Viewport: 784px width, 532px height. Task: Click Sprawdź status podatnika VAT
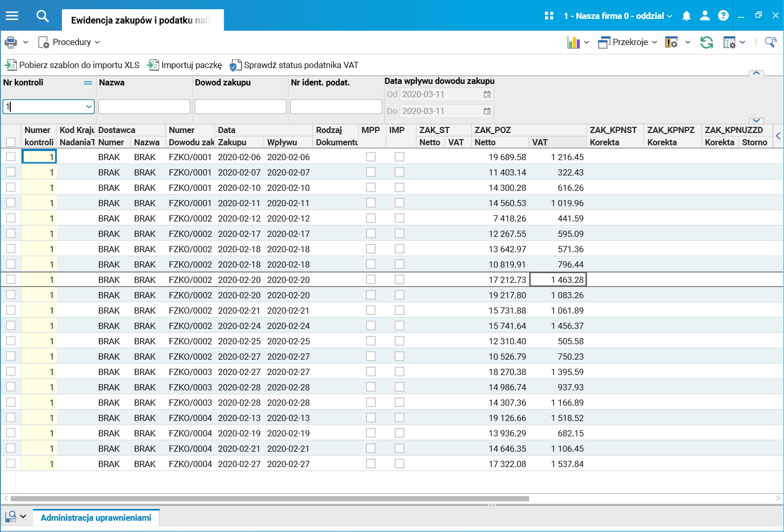click(x=295, y=65)
